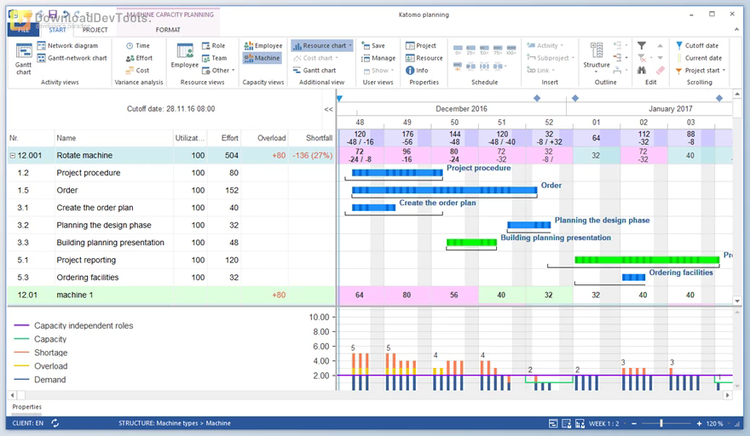Viewport: 750px width, 436px height.
Task: Open Show user views dropdown
Action: [378, 70]
